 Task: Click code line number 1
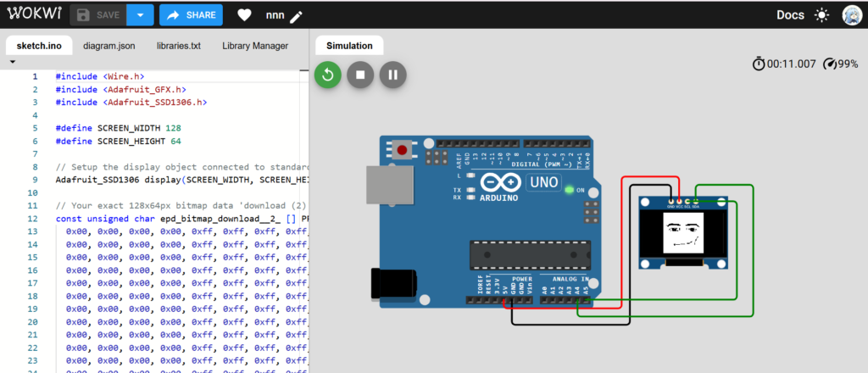coord(35,76)
